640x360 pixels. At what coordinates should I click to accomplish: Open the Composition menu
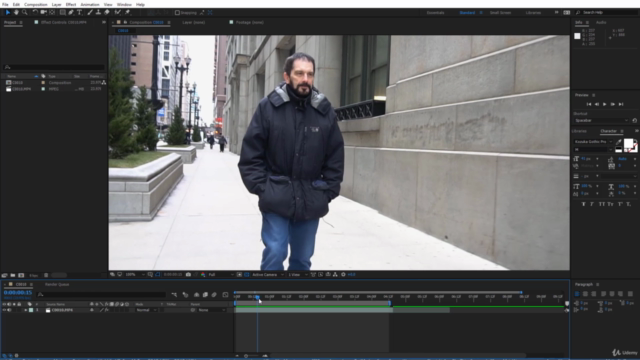[36, 4]
